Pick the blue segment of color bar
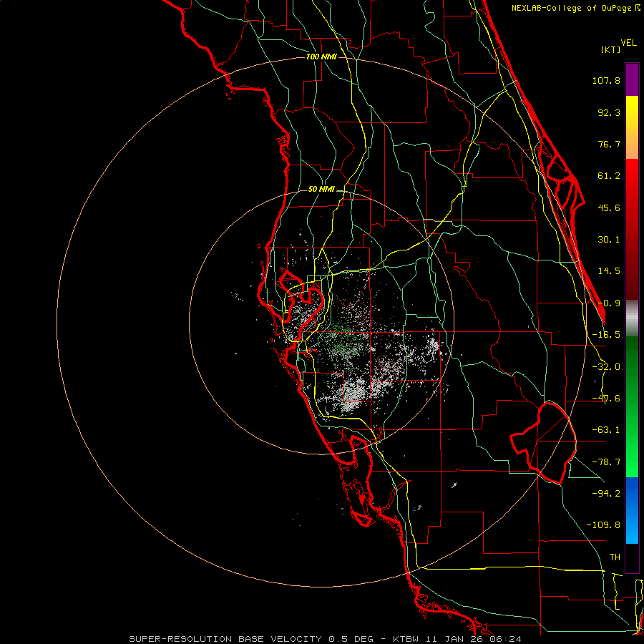The height and width of the screenshot is (644, 644). 632,510
